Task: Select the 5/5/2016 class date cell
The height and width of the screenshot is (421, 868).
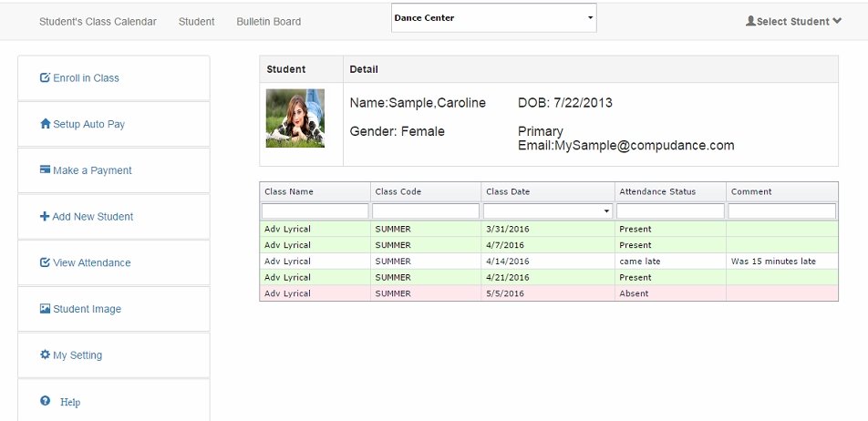Action: click(548, 293)
